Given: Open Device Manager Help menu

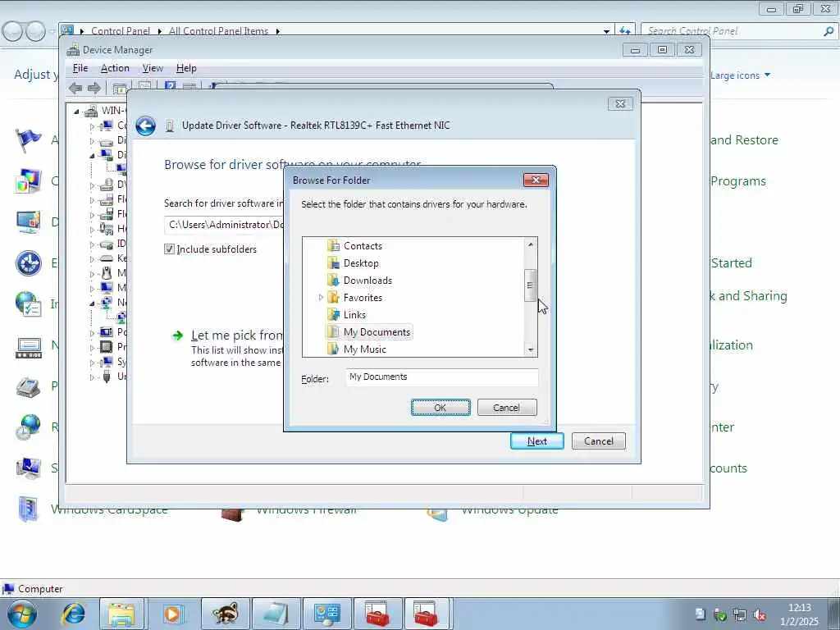Looking at the screenshot, I should pyautogui.click(x=186, y=68).
